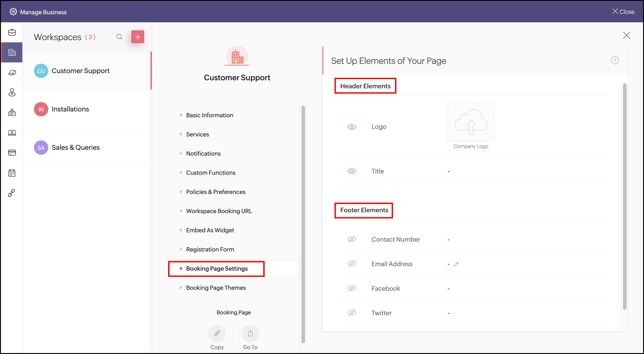Edit Email Address with pencil icon
The width and height of the screenshot is (644, 354).
tap(456, 264)
